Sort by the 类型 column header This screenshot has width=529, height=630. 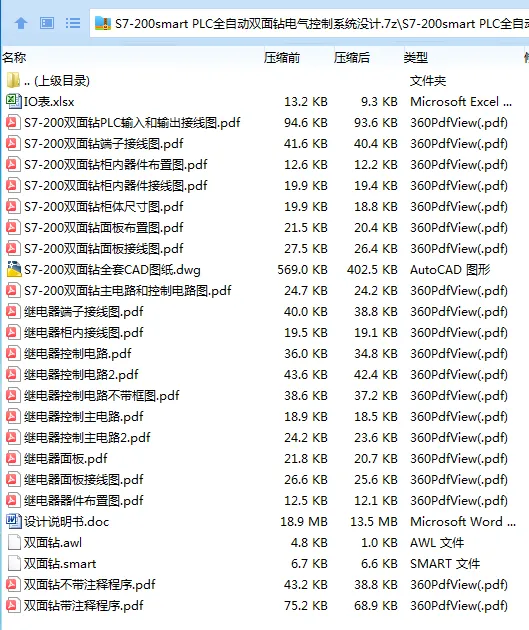(416, 58)
